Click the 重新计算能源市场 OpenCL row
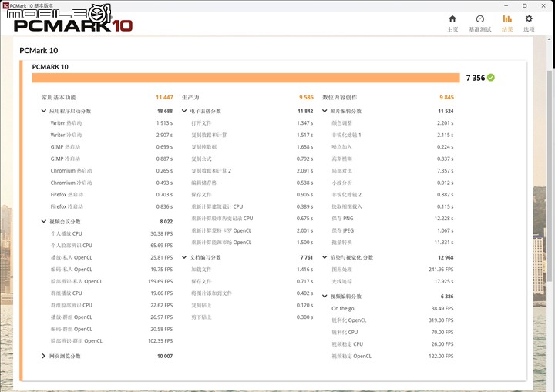Screen dimensions: 555x392 pyautogui.click(x=252, y=243)
